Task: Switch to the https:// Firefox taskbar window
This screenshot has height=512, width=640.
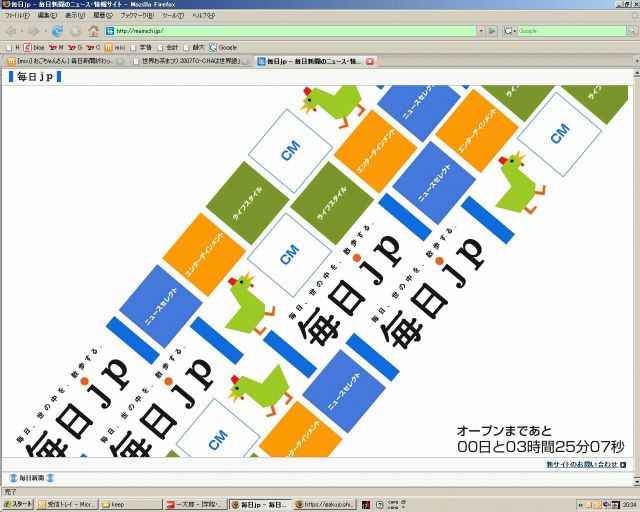Action: [x=325, y=504]
